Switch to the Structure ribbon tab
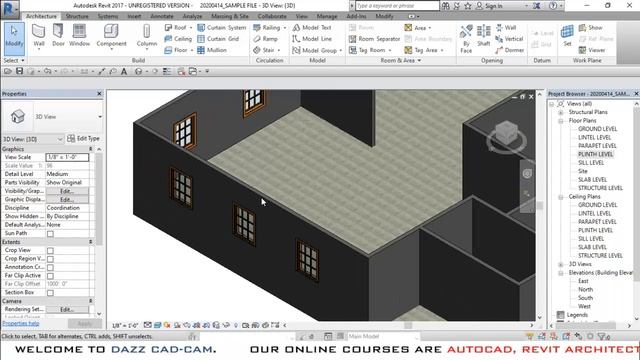Screen dimensions: 640x360 (x=77, y=16)
